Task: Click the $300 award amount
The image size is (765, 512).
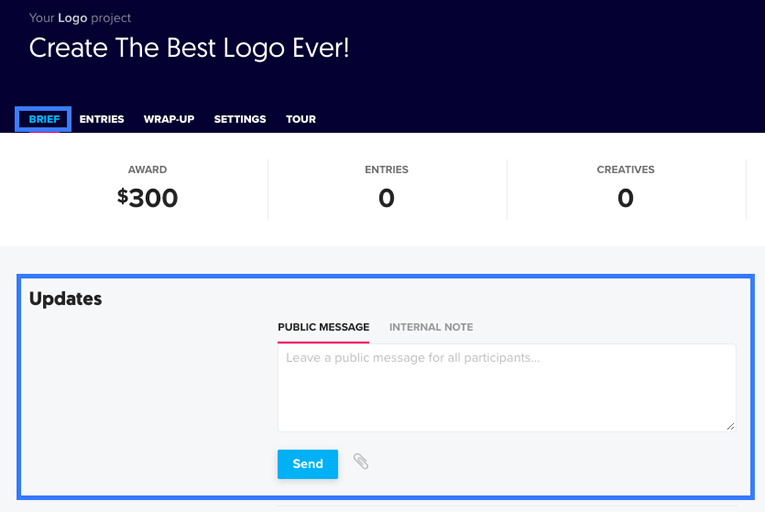Action: tap(148, 198)
